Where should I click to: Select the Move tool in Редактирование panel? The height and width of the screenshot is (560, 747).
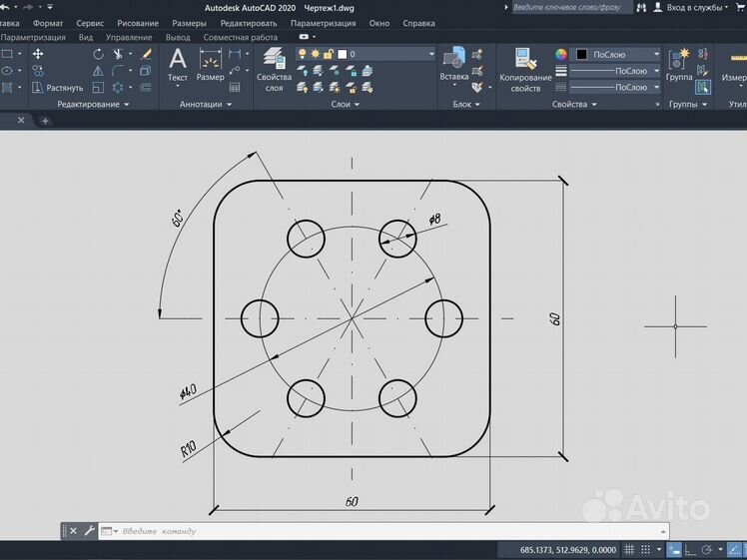click(38, 54)
